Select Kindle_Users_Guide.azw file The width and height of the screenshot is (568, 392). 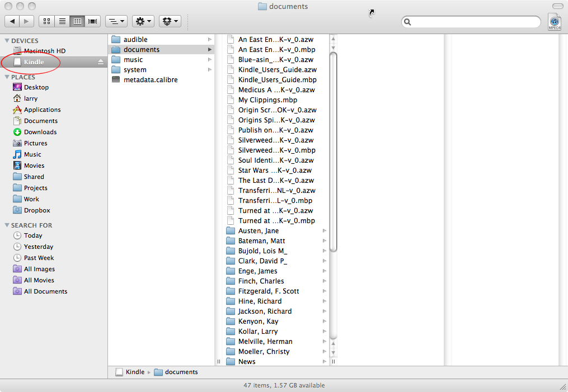click(277, 70)
